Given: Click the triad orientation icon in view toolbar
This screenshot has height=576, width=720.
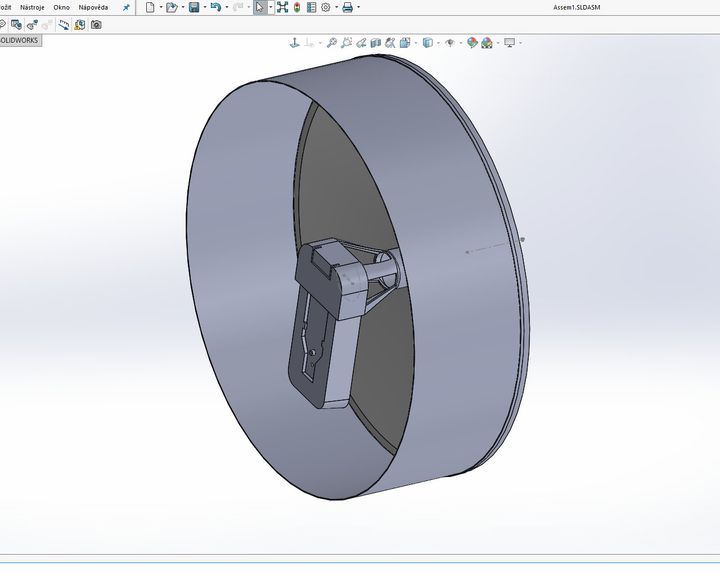Looking at the screenshot, I should (294, 43).
